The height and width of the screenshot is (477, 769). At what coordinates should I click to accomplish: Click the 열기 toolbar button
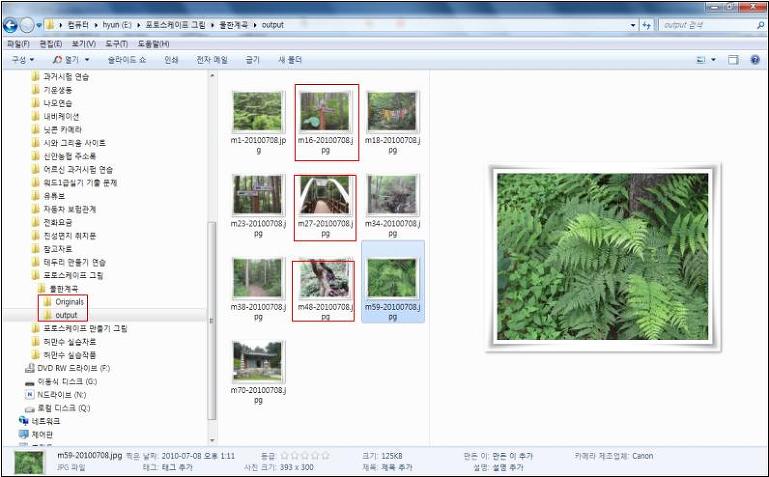66,60
